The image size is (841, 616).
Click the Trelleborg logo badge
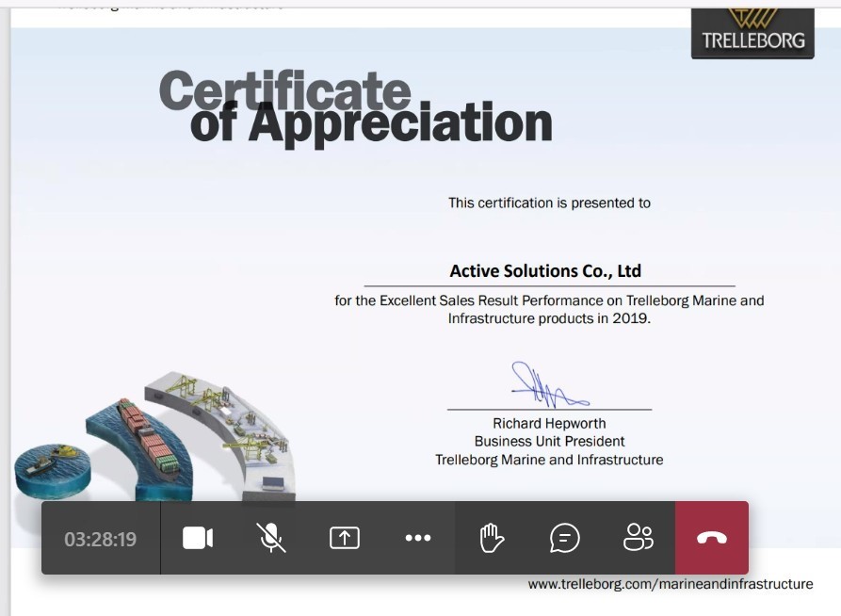(752, 33)
